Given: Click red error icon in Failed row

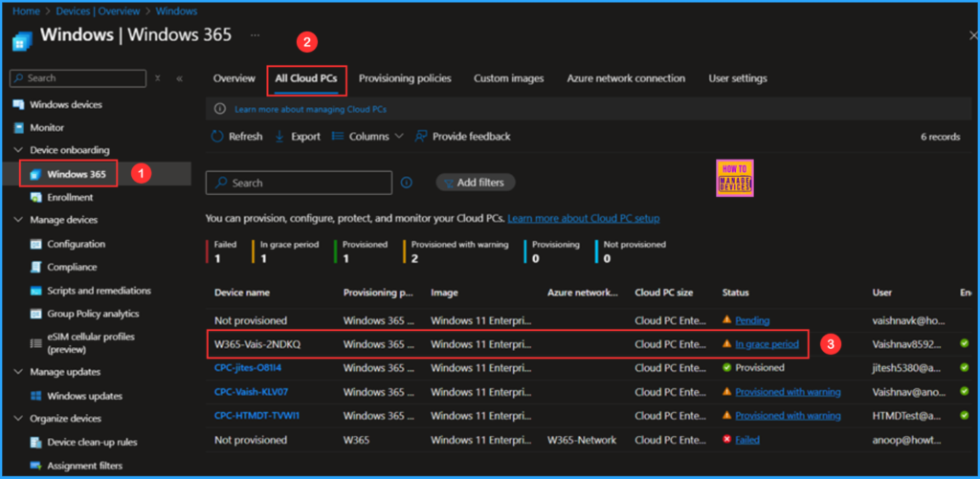Looking at the screenshot, I should coord(727,440).
